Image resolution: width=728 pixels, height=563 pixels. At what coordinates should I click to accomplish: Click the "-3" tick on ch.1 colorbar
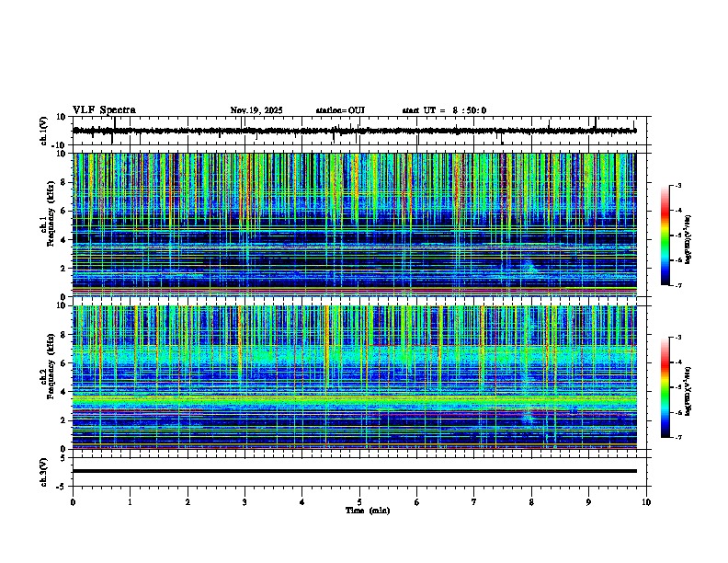[x=678, y=185]
